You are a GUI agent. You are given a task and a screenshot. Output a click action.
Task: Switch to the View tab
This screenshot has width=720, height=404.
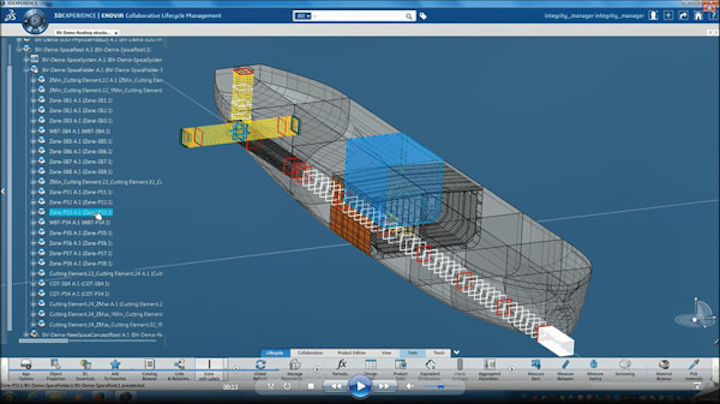pos(386,353)
